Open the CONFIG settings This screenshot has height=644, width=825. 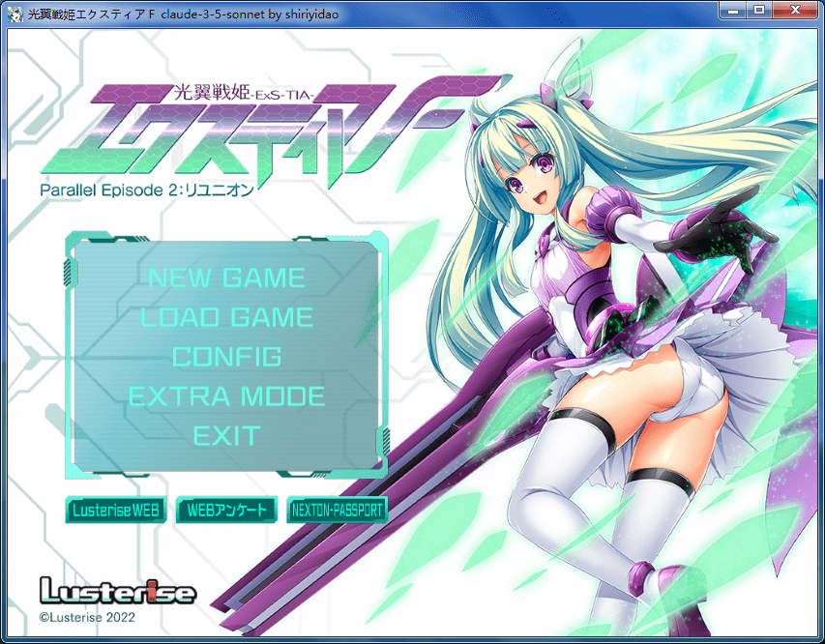click(x=226, y=357)
